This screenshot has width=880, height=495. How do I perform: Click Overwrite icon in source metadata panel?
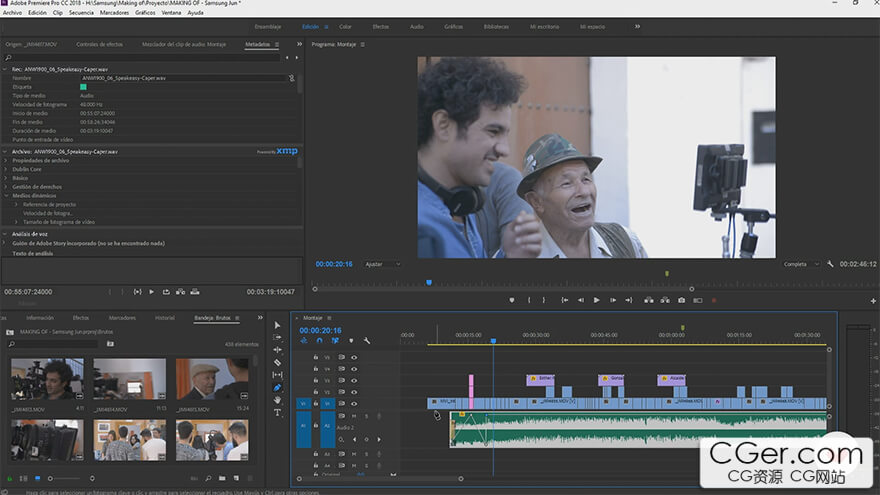(195, 292)
